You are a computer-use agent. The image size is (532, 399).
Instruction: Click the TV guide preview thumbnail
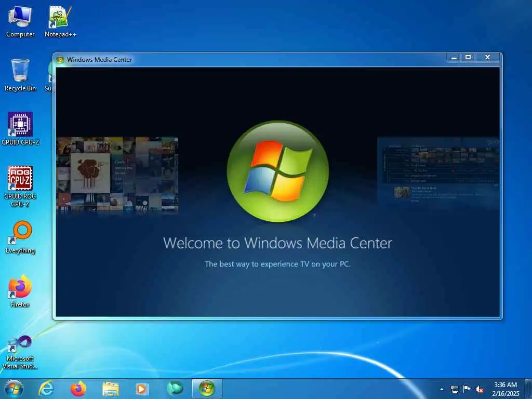[x=438, y=173]
